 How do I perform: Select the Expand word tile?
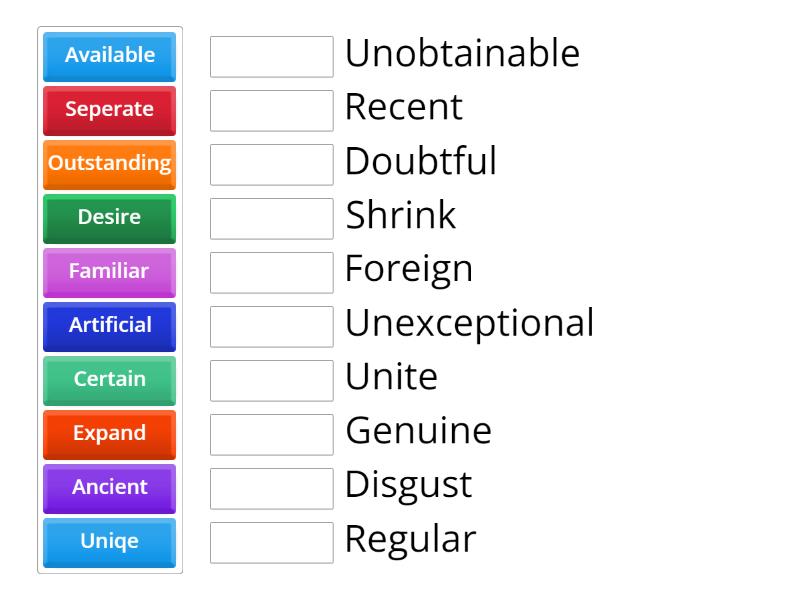tap(108, 435)
